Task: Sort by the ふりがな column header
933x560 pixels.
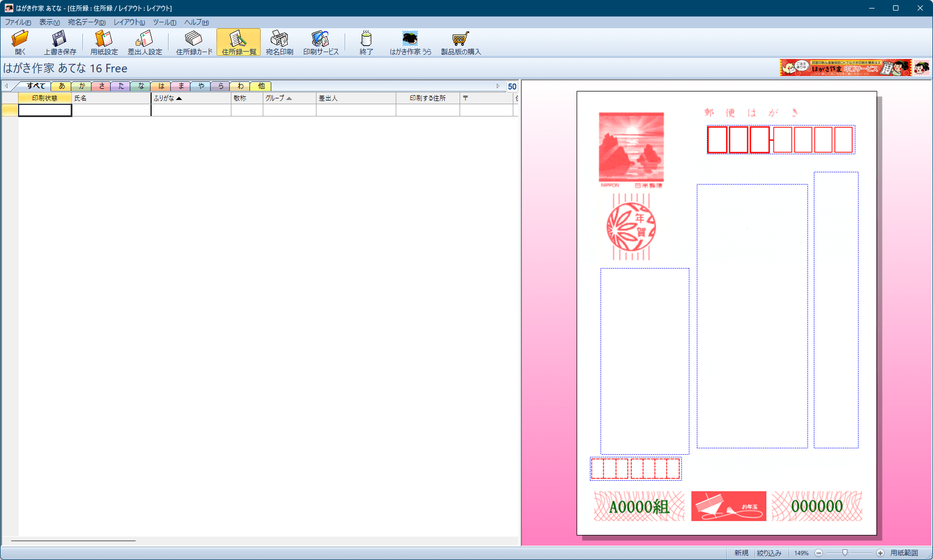Action: point(191,98)
